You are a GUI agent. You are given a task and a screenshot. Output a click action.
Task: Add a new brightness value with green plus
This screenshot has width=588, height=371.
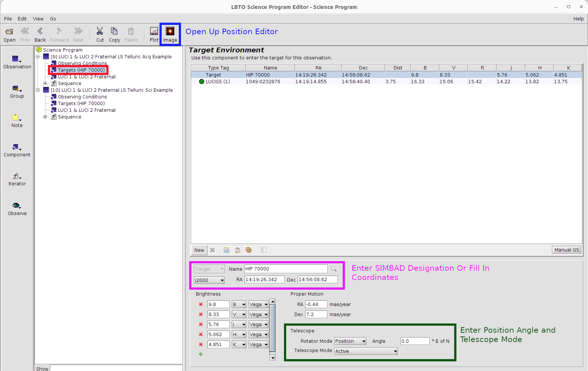[x=201, y=354]
